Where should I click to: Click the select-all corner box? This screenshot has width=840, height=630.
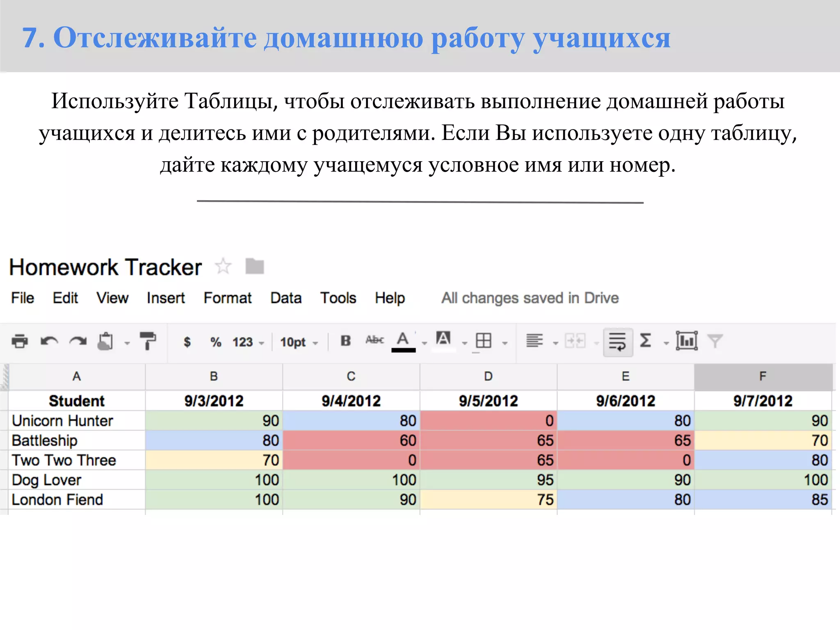tap(5, 377)
